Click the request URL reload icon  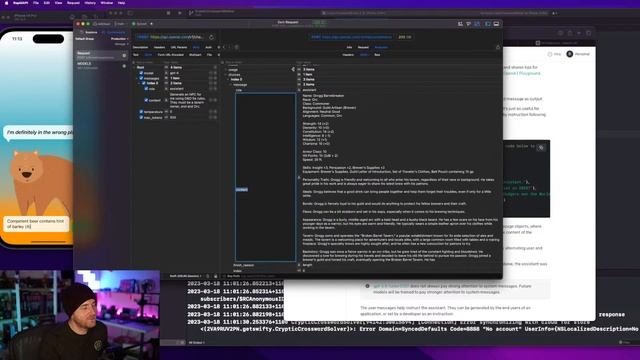(x=211, y=37)
